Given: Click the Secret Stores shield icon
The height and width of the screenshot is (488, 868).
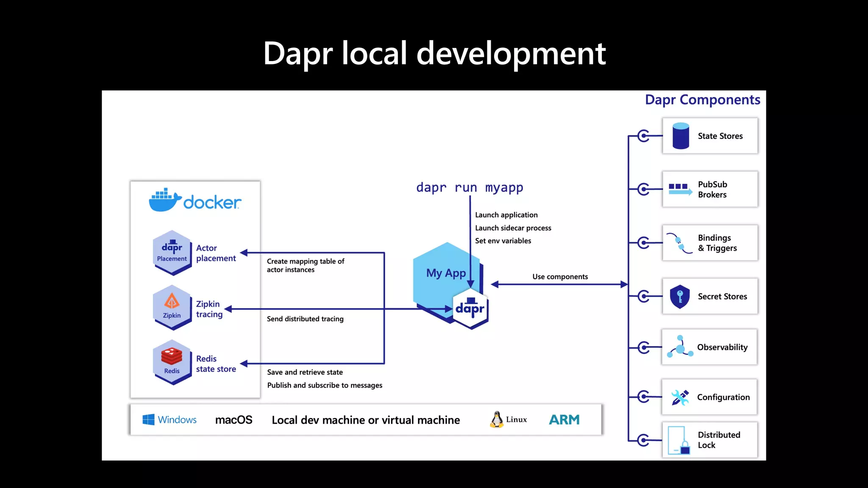Looking at the screenshot, I should pos(680,297).
